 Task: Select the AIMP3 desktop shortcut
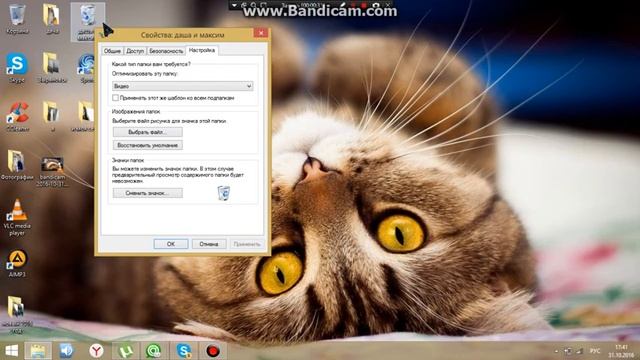17,263
